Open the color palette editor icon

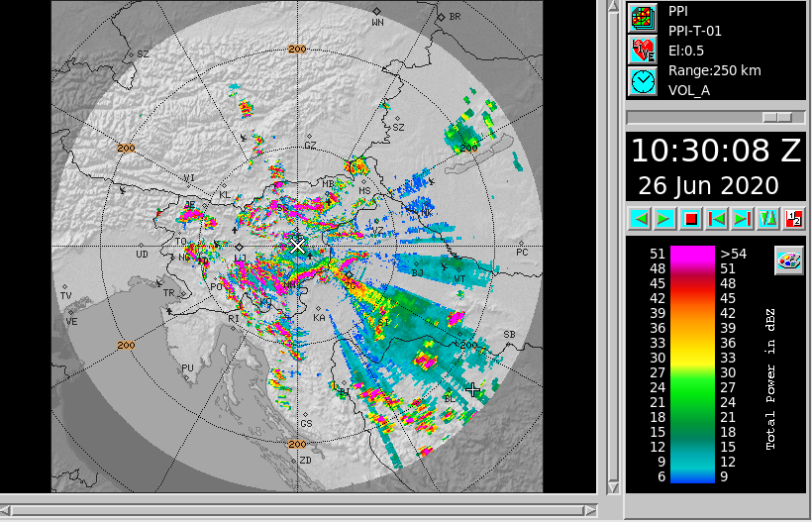point(788,261)
